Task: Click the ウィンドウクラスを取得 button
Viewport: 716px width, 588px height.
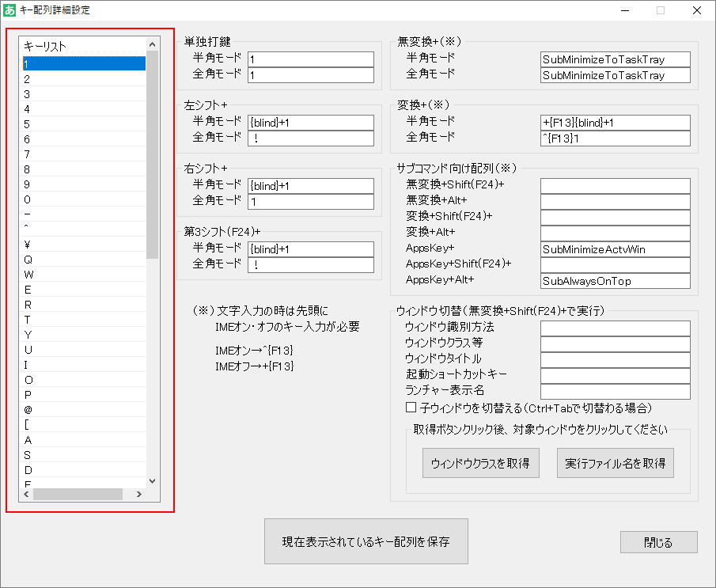Action: 480,463
